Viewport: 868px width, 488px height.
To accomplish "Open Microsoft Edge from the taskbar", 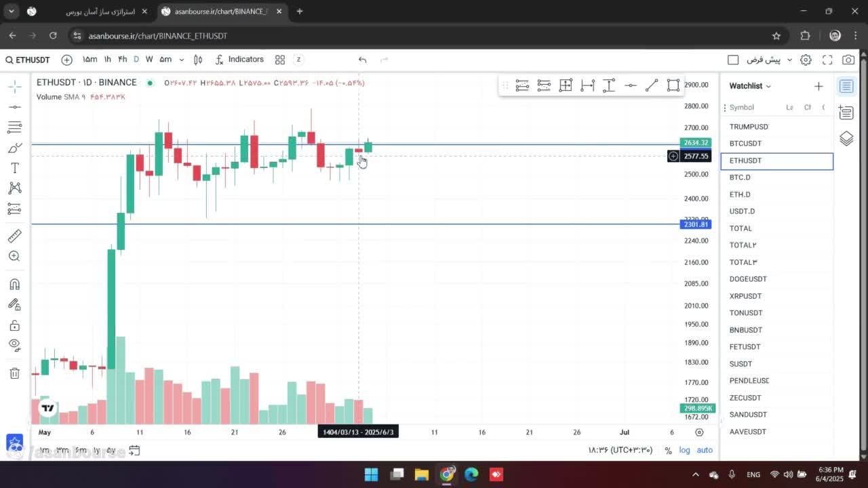I will tap(471, 474).
